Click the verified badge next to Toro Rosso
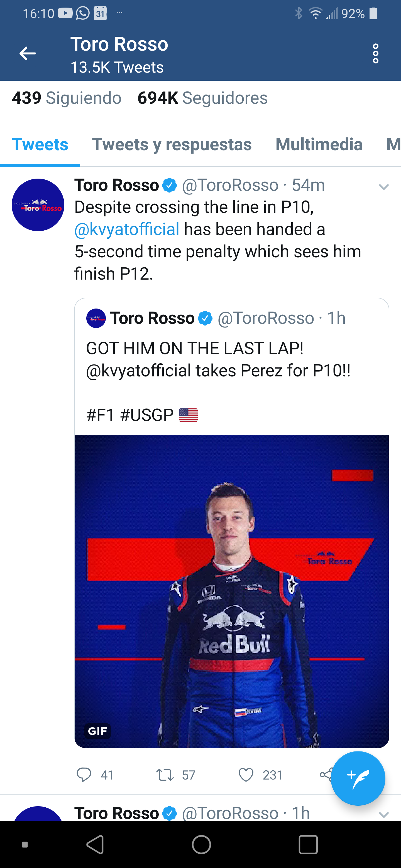The image size is (401, 868). (170, 185)
